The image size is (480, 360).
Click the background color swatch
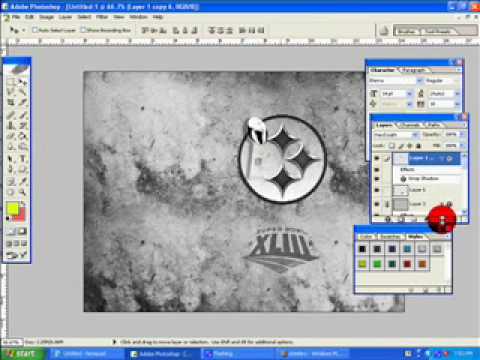[x=21, y=217]
